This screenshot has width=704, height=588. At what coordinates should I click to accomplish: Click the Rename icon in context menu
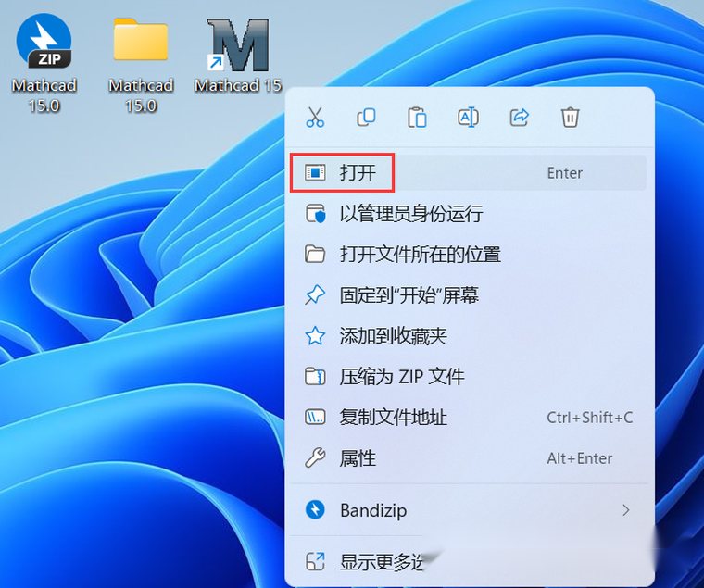(x=469, y=118)
